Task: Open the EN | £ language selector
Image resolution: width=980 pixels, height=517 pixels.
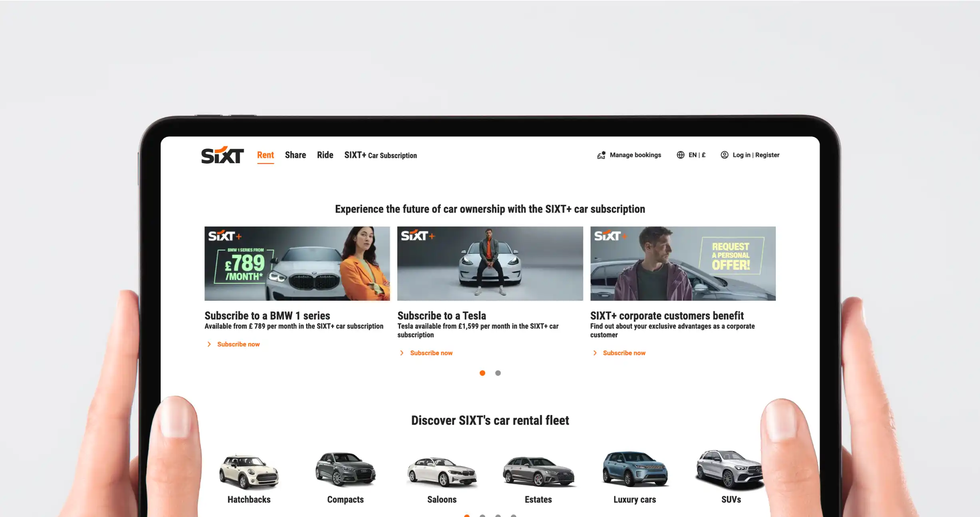Action: 697,155
